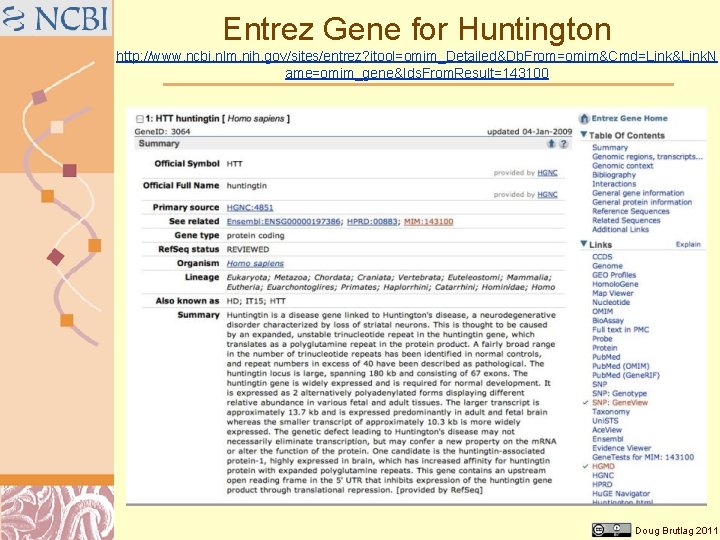Click the Summary section header bar
Image resolution: width=720 pixels, height=540 pixels.
[x=353, y=144]
